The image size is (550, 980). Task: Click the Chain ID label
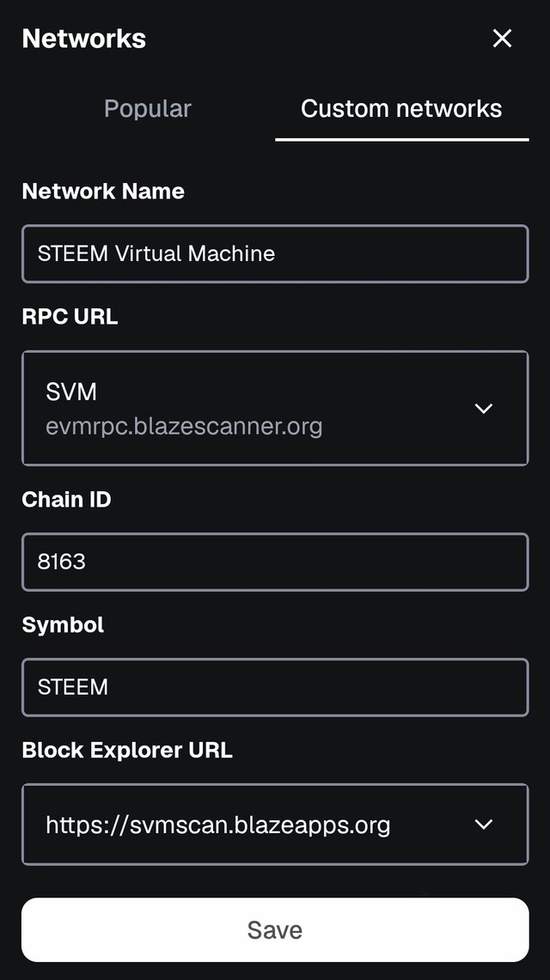[x=66, y=499]
